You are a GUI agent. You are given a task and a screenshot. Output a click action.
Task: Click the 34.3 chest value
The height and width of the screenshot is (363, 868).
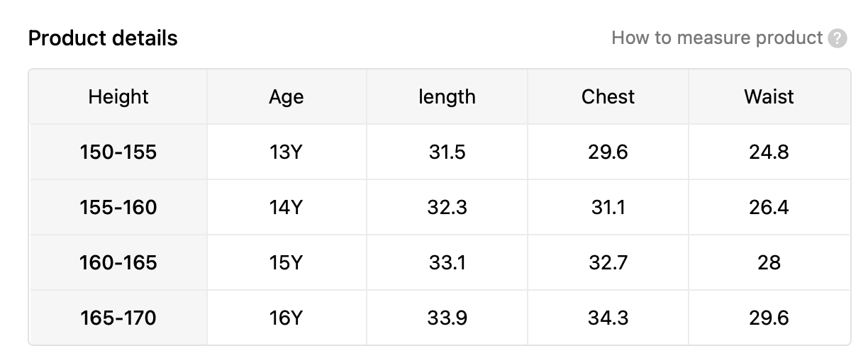[608, 318]
